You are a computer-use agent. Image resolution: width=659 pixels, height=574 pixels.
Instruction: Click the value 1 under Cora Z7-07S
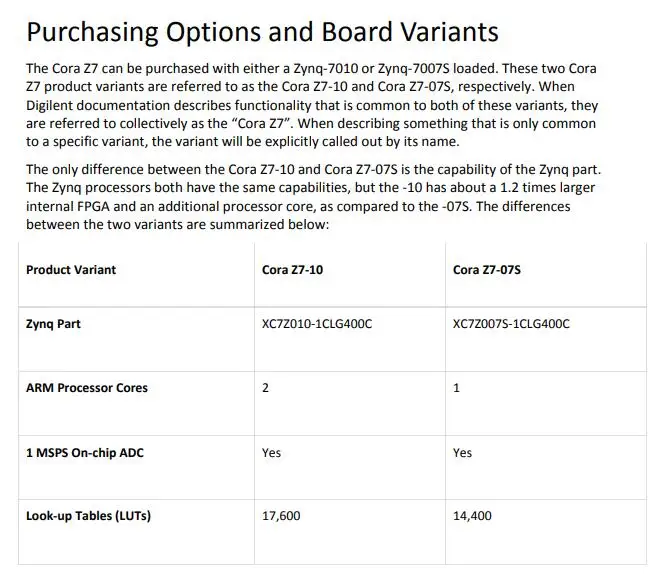tap(456, 388)
